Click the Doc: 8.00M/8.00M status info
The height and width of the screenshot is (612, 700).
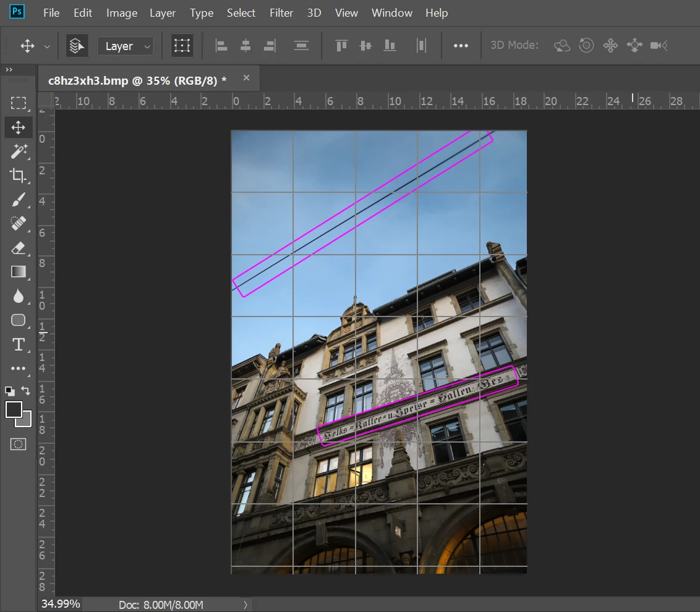coord(161,605)
